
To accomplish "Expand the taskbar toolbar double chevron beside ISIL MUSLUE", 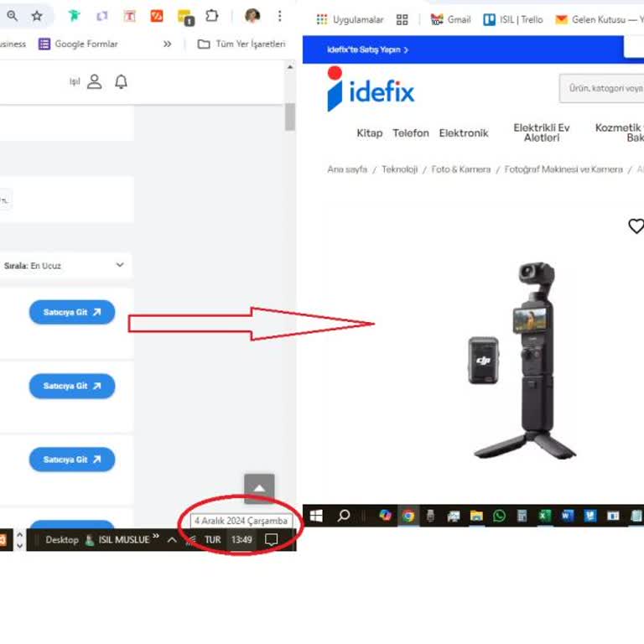I will (x=156, y=536).
